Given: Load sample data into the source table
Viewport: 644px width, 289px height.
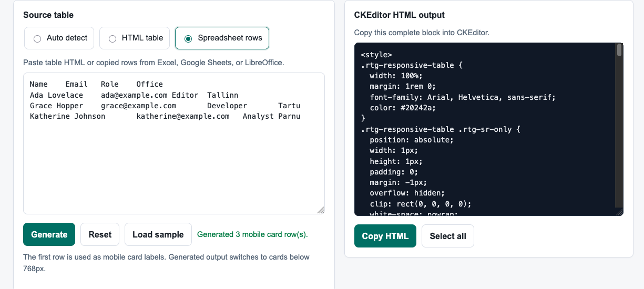Looking at the screenshot, I should 158,234.
